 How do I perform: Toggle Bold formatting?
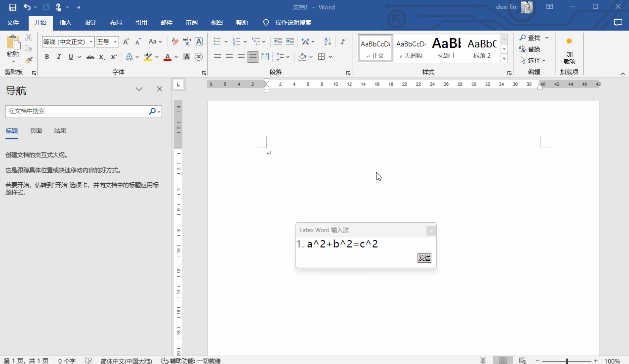(47, 57)
